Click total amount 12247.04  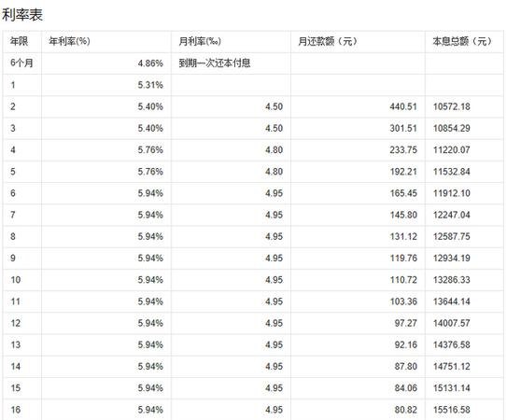[x=452, y=215]
